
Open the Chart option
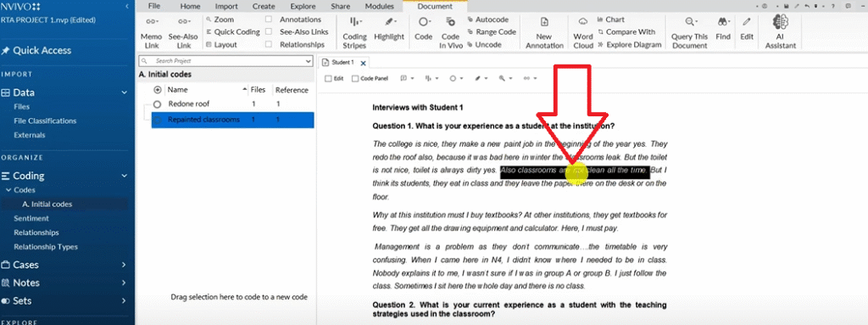[x=610, y=20]
